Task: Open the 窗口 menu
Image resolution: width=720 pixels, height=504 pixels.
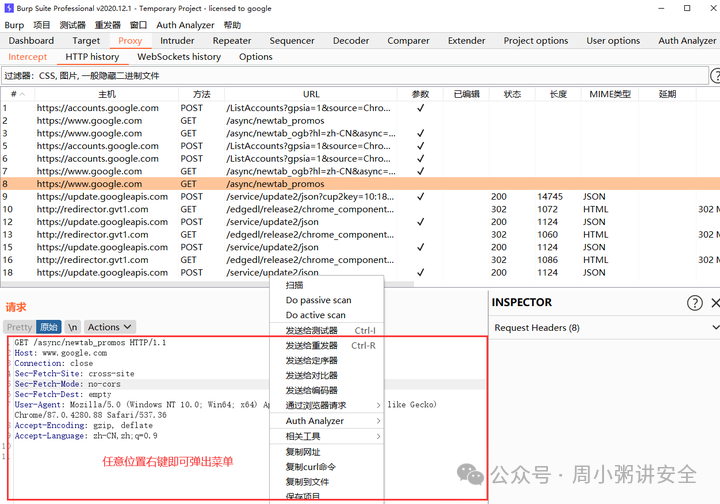Action: pos(138,25)
